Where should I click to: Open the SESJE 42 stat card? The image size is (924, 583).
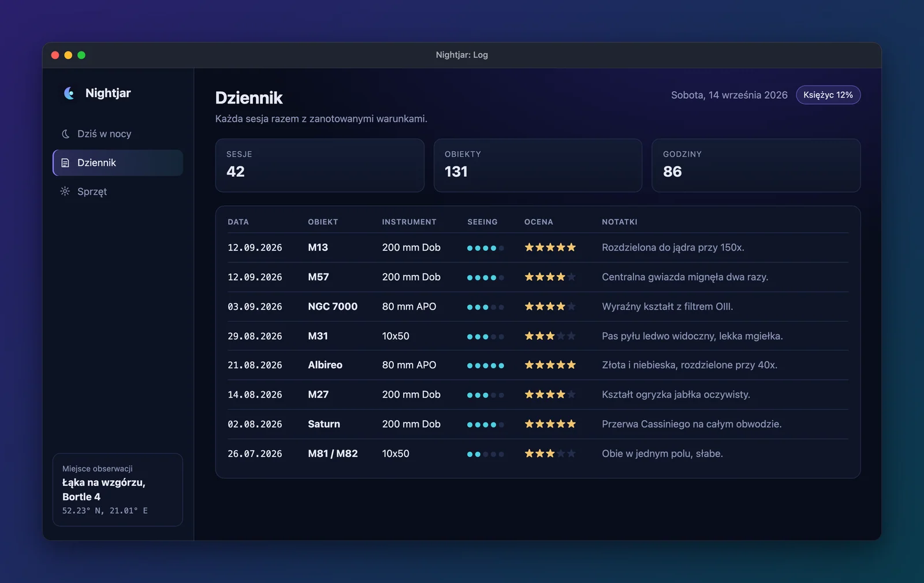tap(320, 165)
